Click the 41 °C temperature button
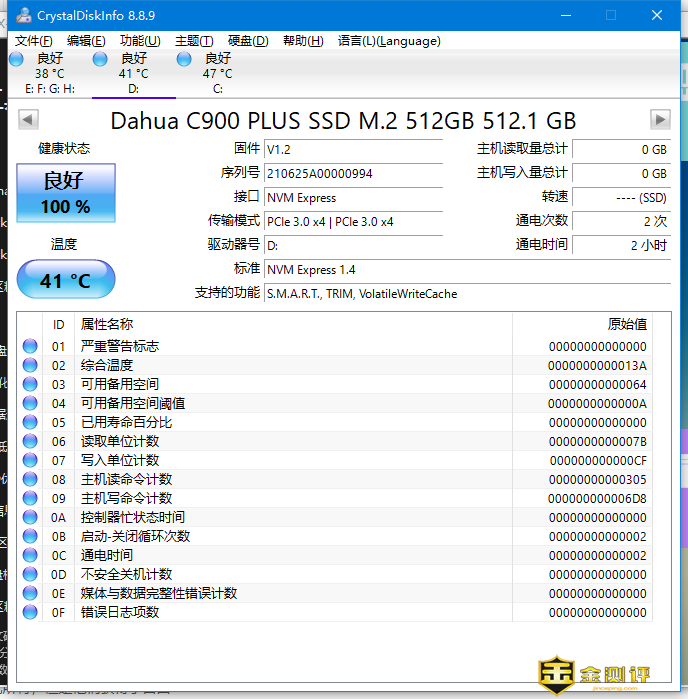Viewport: 688px width, 699px height. click(66, 281)
